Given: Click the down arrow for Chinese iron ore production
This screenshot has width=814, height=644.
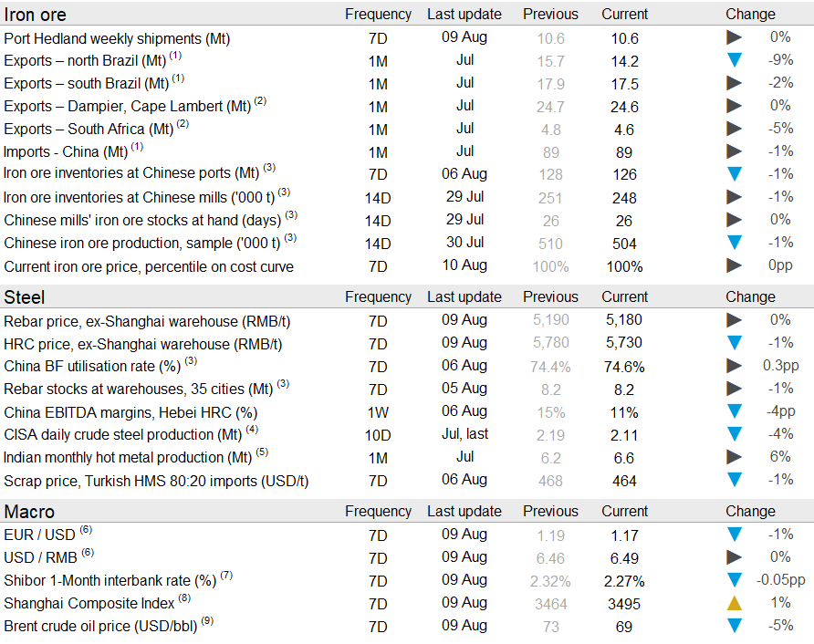Looking at the screenshot, I should pos(734,243).
